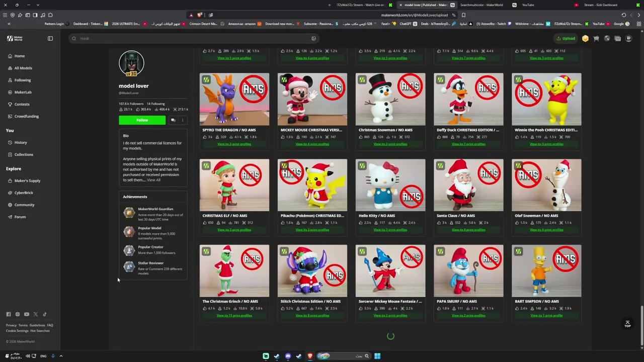Jump back to top with TOP button
This screenshot has height=362, width=644.
627,324
